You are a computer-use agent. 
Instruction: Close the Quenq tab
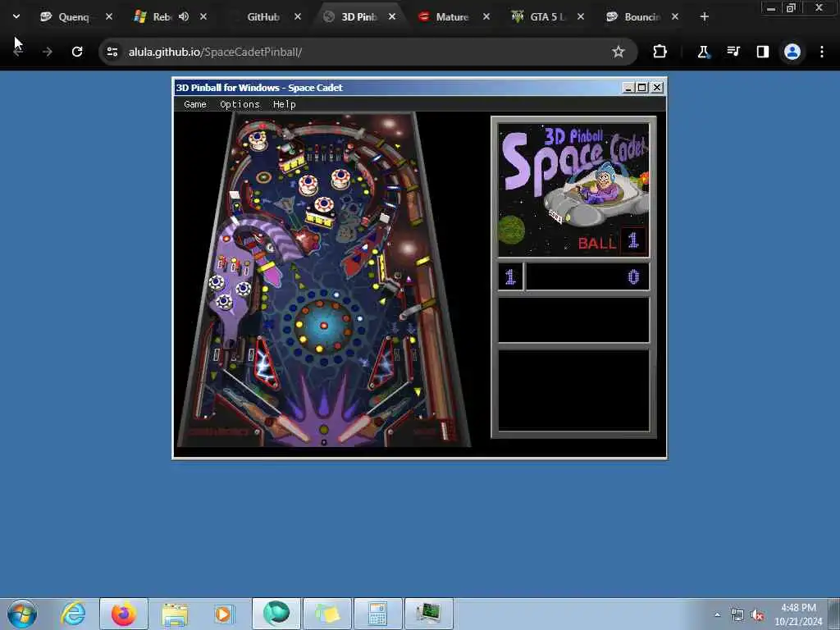click(x=109, y=16)
